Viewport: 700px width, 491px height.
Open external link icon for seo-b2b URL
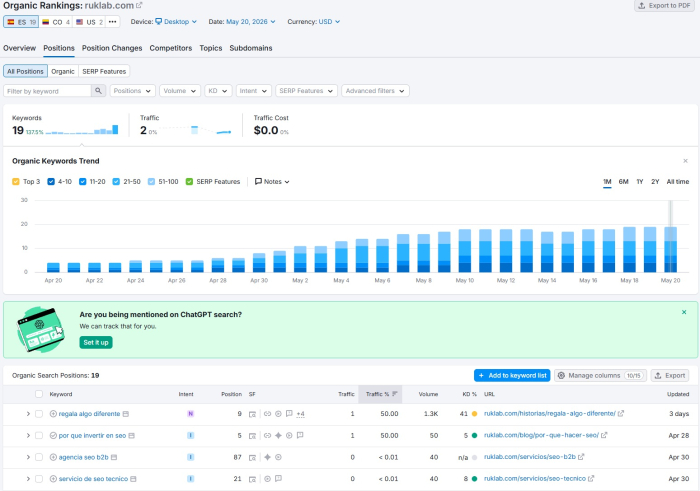coord(581,457)
